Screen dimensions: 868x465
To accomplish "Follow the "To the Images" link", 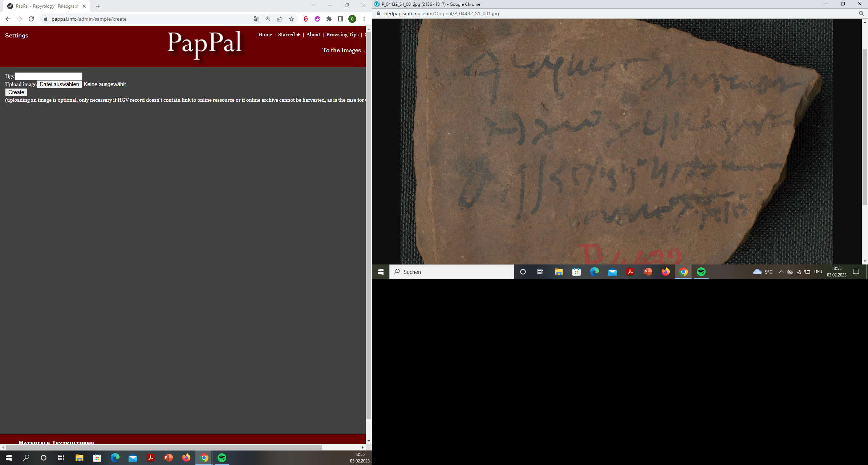I will (x=344, y=50).
